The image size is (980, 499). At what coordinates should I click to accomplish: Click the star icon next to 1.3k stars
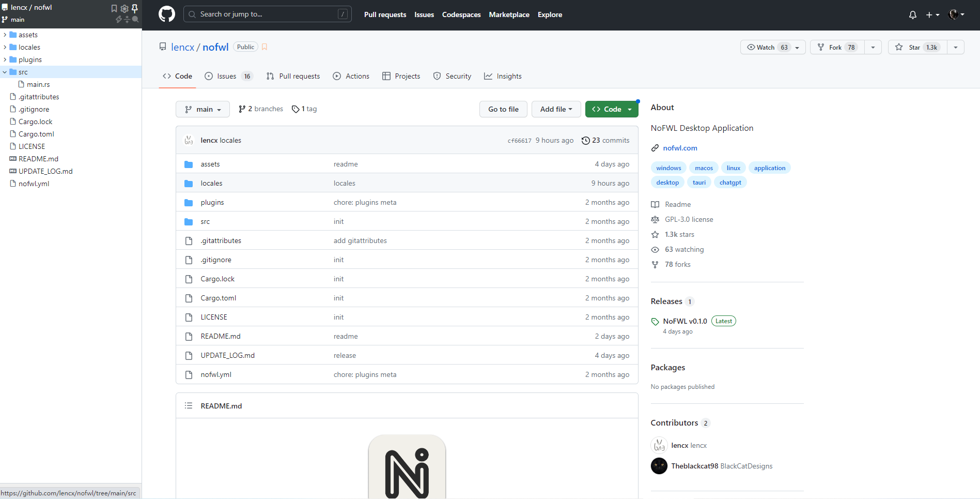point(655,235)
